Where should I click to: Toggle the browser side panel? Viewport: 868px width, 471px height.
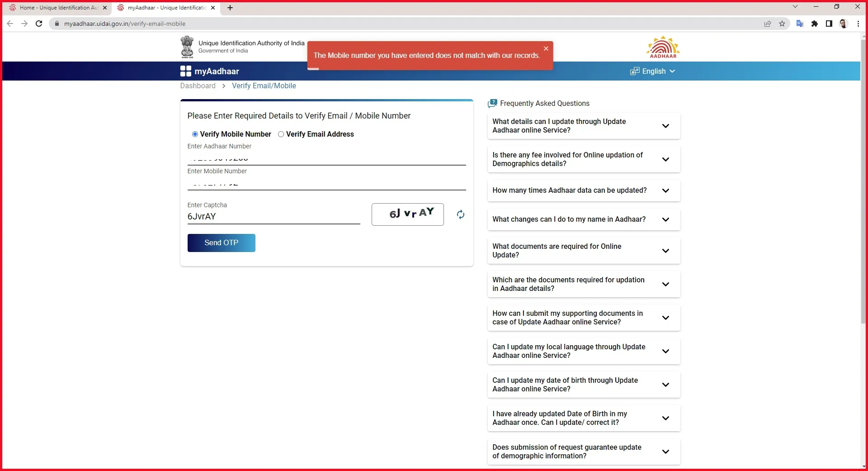coord(829,24)
